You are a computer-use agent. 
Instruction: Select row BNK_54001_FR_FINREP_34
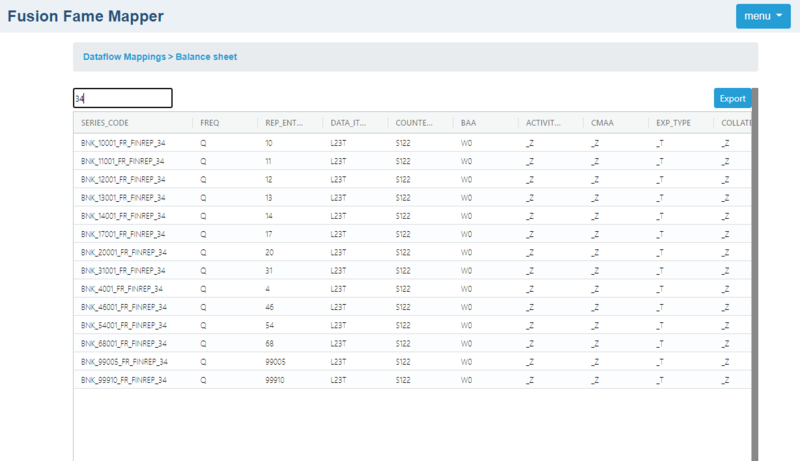[123, 325]
